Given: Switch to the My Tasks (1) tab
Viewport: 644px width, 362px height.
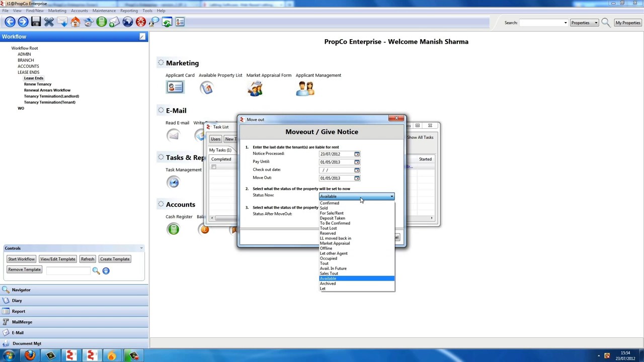Looking at the screenshot, I should click(220, 150).
